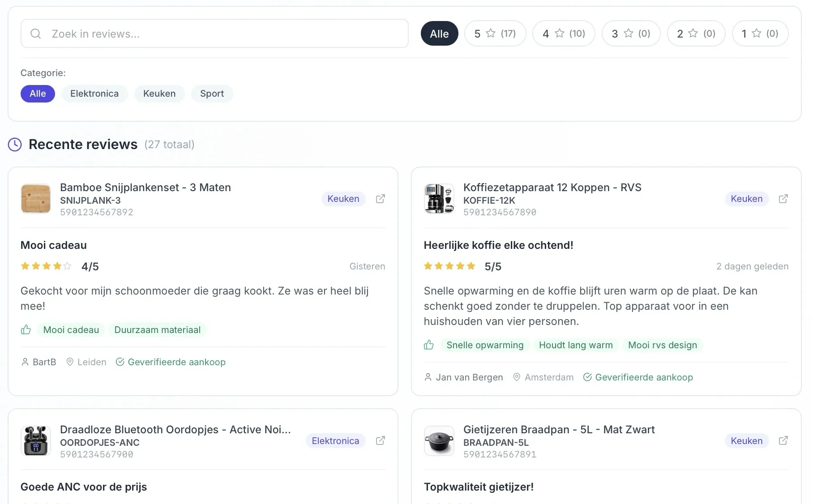Viewport: 813px width, 504px height.
Task: Select the 'Alle' category chip
Action: [x=38, y=94]
